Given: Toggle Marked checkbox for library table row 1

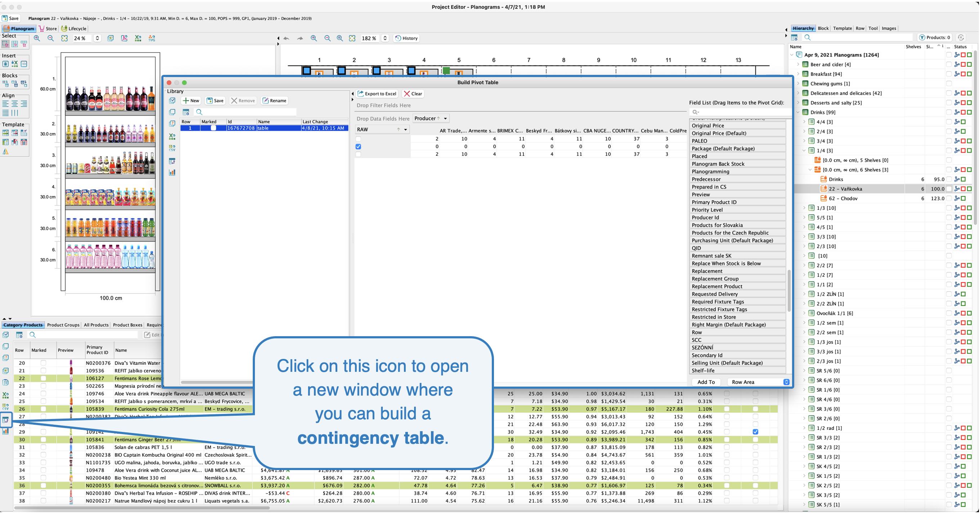Looking at the screenshot, I should (213, 128).
